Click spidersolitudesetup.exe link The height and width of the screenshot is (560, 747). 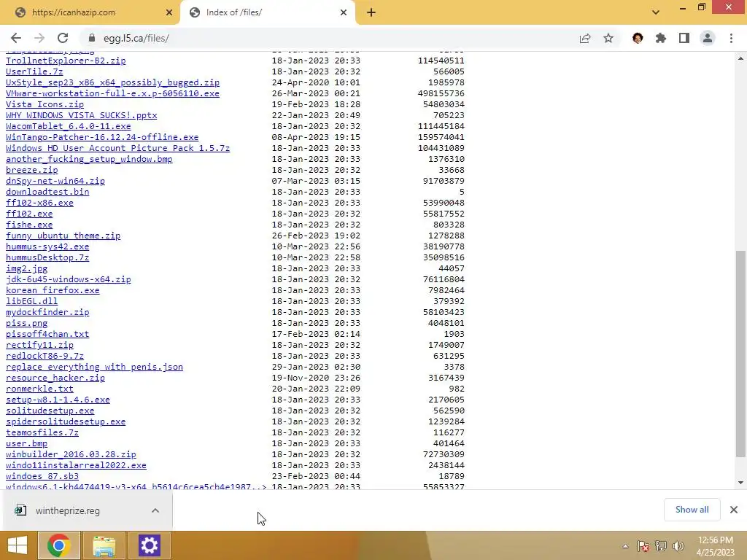coord(66,422)
